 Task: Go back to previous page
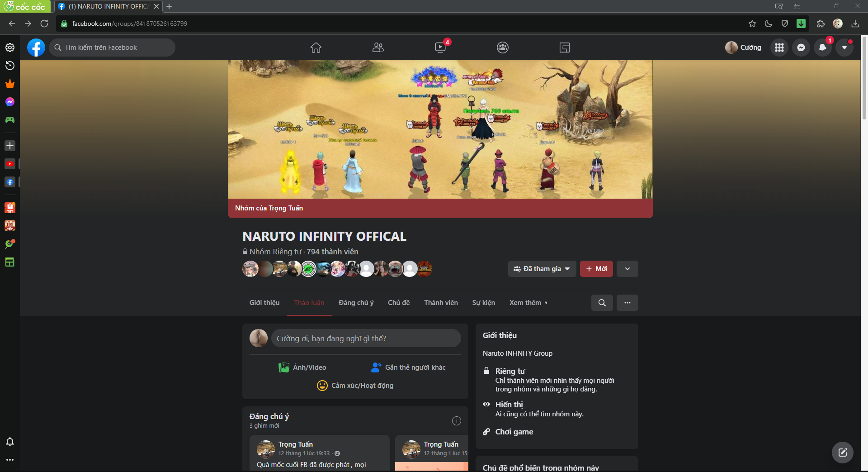(x=12, y=24)
